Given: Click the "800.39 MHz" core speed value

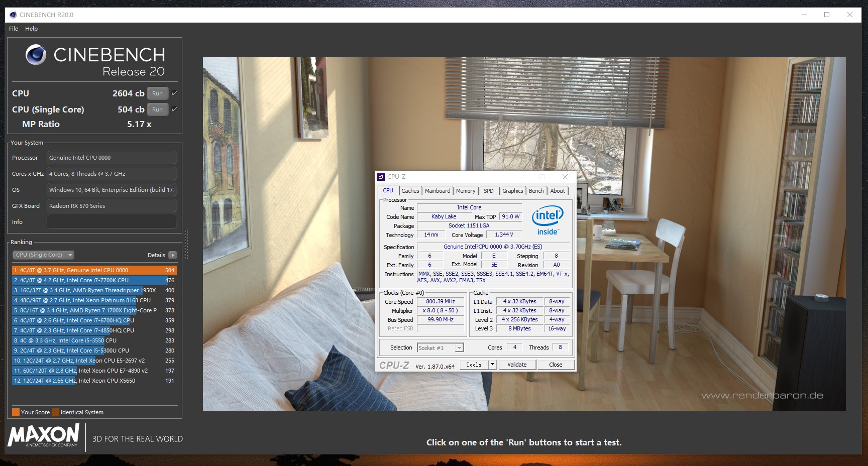Looking at the screenshot, I should pyautogui.click(x=441, y=301).
